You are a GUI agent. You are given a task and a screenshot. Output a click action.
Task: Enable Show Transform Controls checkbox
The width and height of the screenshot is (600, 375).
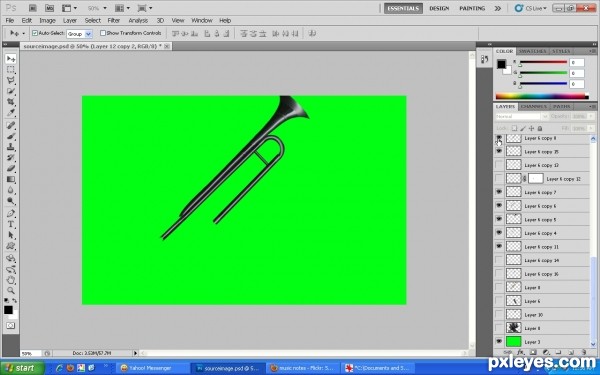pyautogui.click(x=103, y=33)
